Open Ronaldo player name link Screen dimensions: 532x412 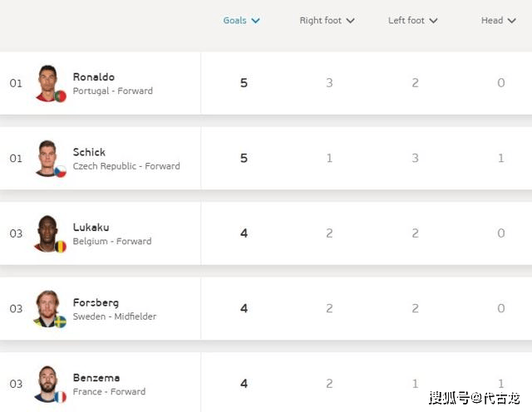coord(94,77)
